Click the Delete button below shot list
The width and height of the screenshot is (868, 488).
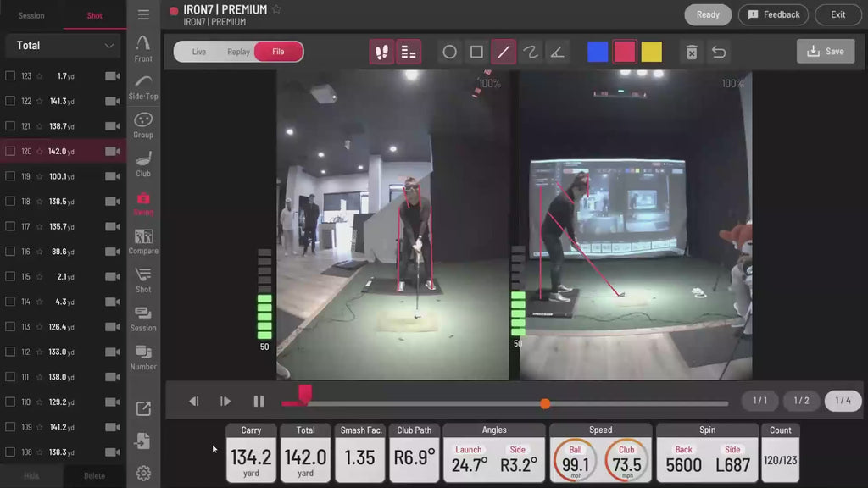tap(94, 476)
